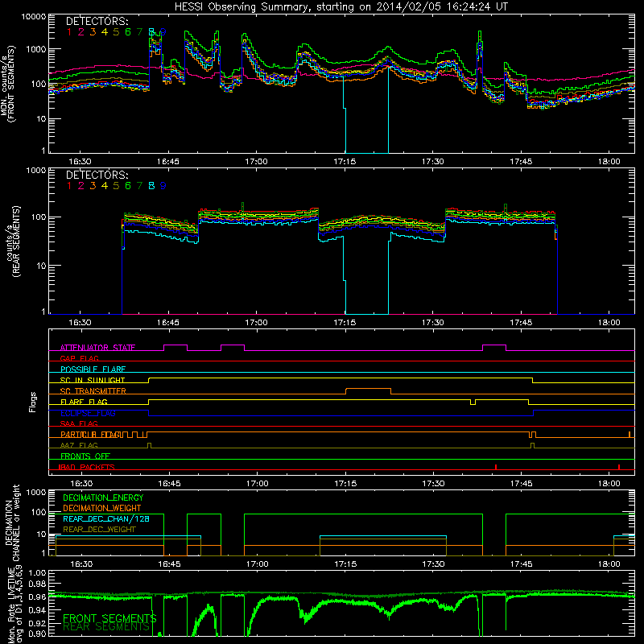Click the HESSI Observing Summary plot title
Screen dimensions: 644x644
(x=341, y=6)
